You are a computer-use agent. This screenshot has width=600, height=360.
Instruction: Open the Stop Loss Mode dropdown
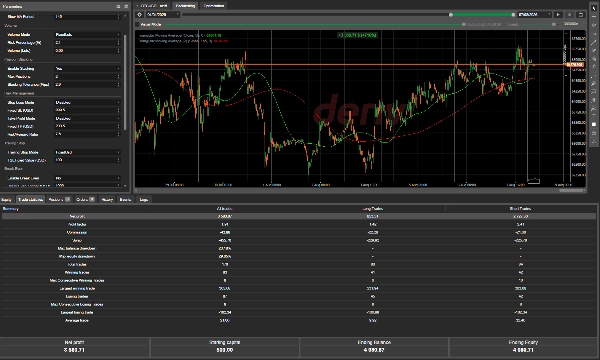click(x=87, y=103)
